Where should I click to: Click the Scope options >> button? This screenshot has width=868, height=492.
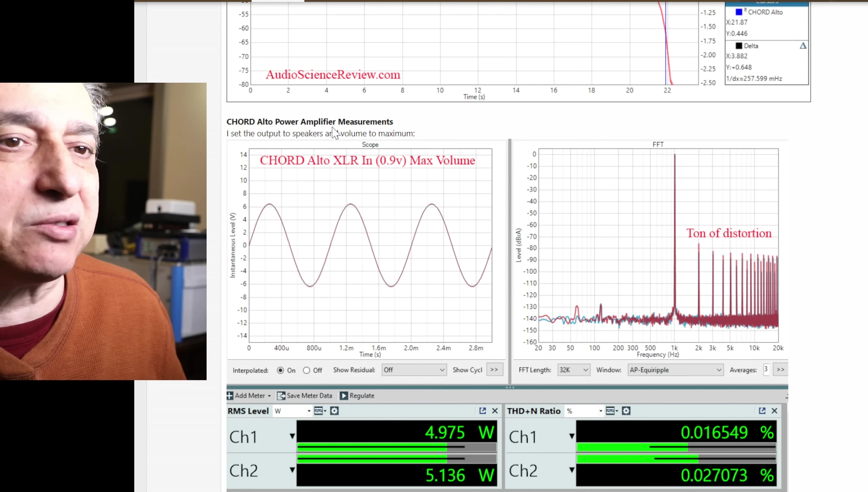pyautogui.click(x=494, y=369)
